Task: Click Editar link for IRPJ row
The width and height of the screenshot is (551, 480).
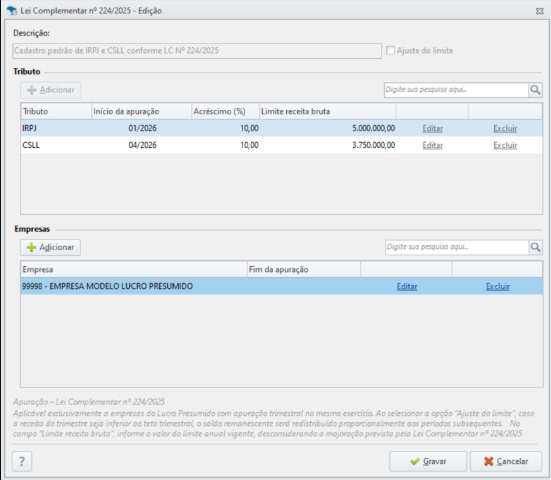Action: [x=433, y=129]
